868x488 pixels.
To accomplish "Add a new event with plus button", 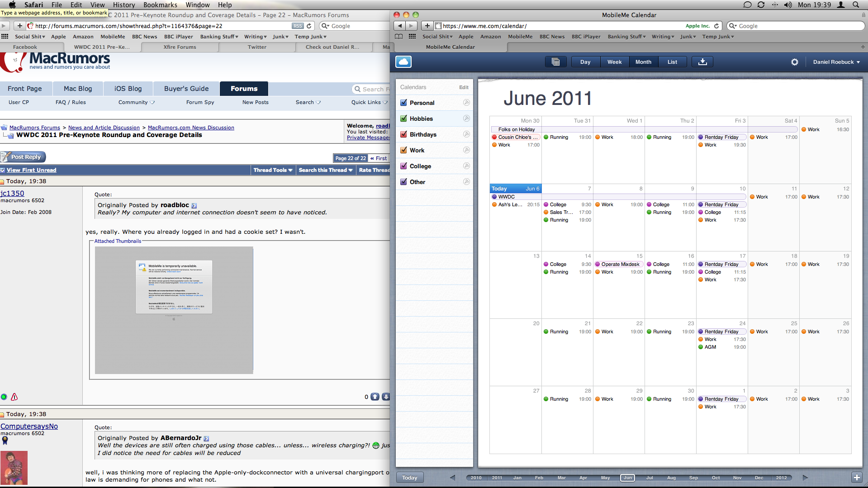I will pos(857,478).
